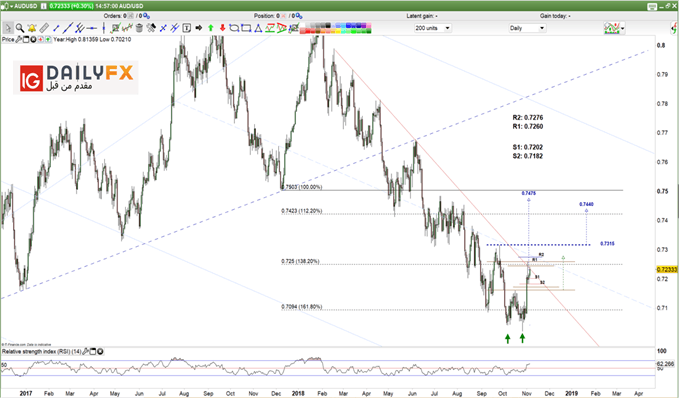
Task: Click the Relative strength index label
Action: (41, 352)
